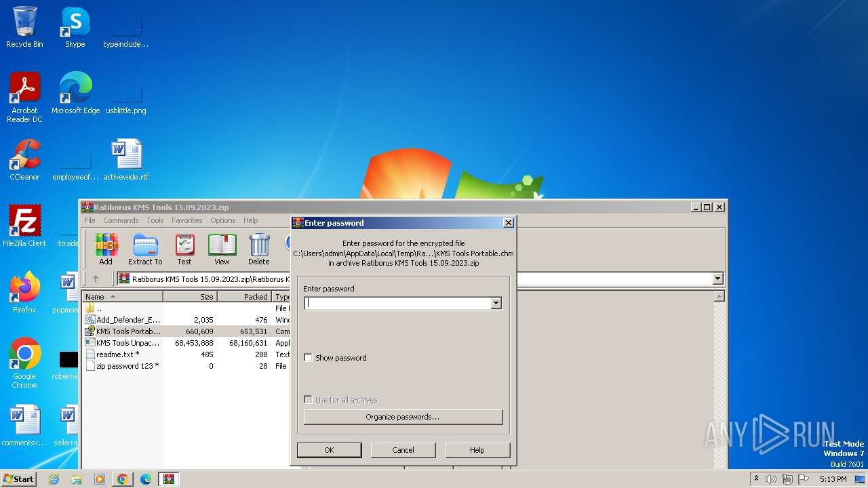
Task: Click the Add toolbar icon in WinRAR
Action: click(x=106, y=249)
